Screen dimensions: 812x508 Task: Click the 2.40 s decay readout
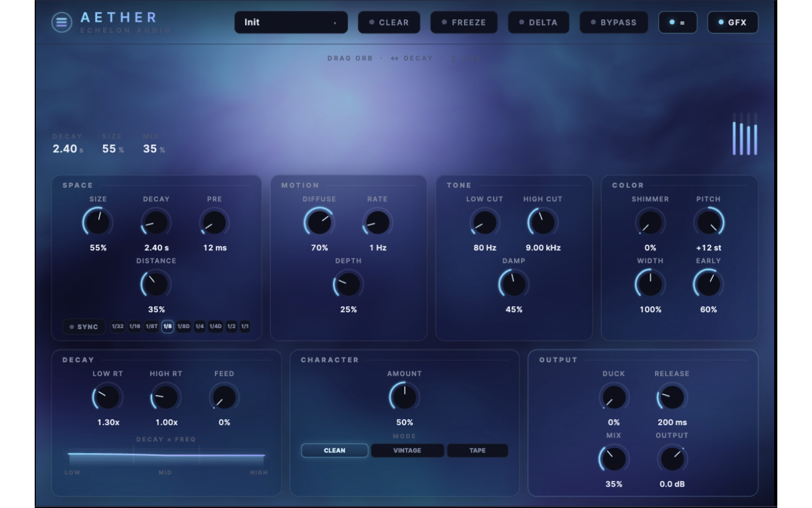click(68, 149)
